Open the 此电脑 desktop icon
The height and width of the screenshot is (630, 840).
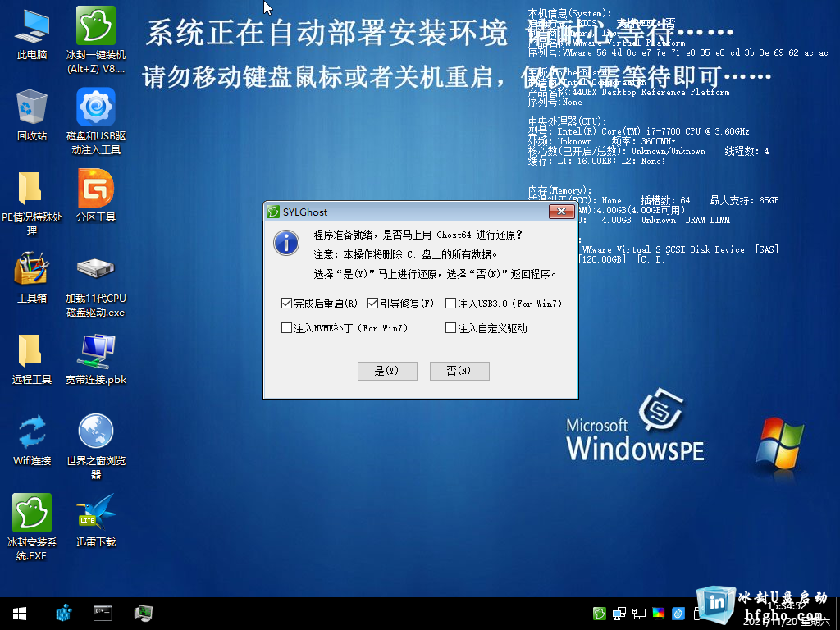(32, 34)
